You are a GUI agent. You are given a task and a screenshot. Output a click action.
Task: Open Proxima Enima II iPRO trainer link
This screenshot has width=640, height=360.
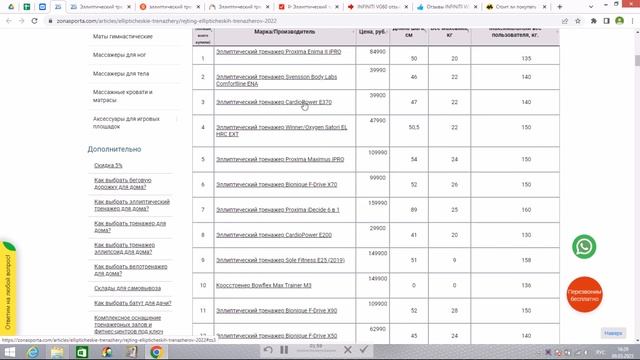tap(278, 52)
